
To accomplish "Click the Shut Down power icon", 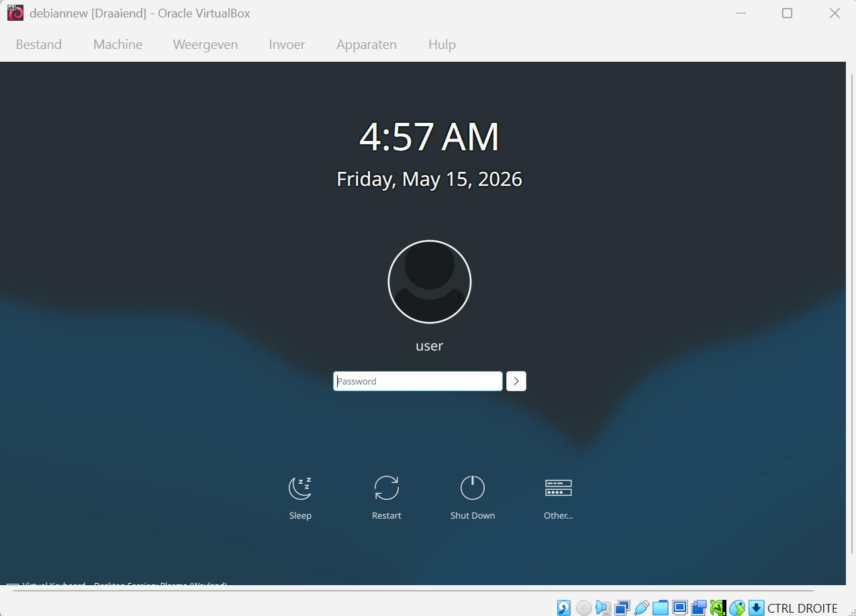I will 473,488.
